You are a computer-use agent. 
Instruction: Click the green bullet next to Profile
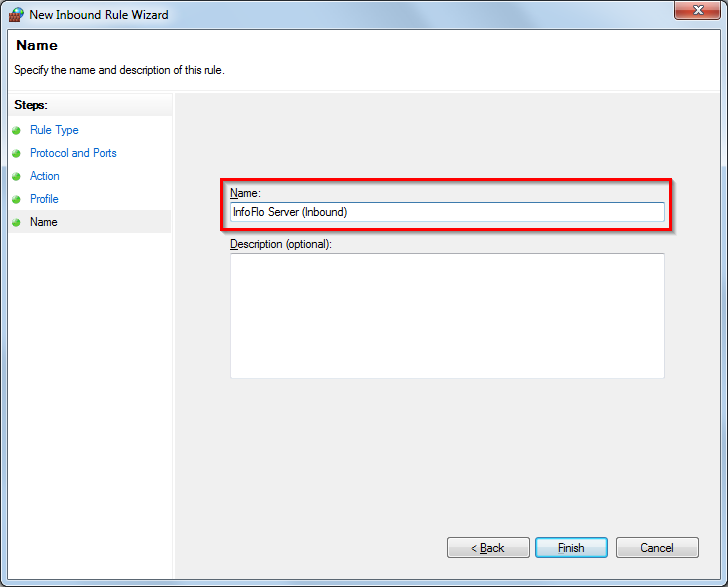coord(16,200)
